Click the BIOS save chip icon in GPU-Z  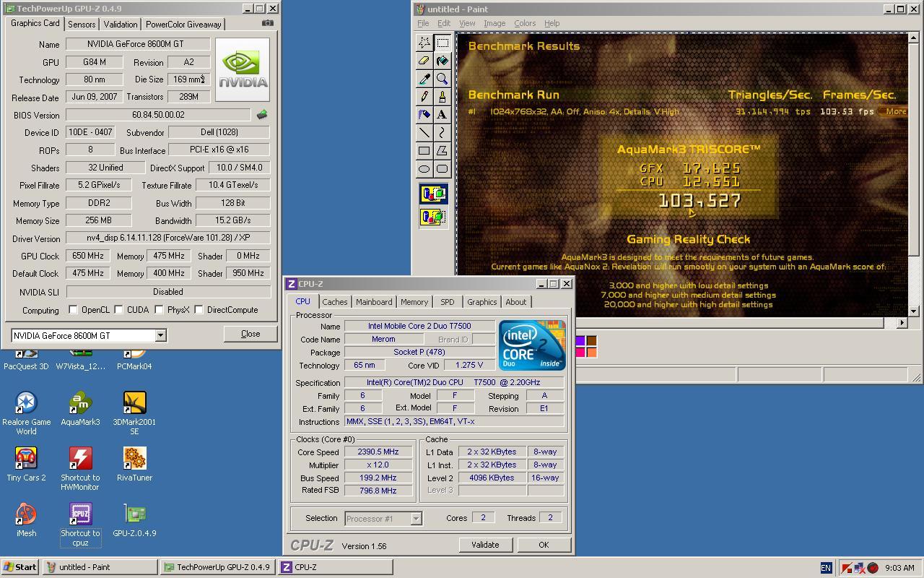[262, 114]
